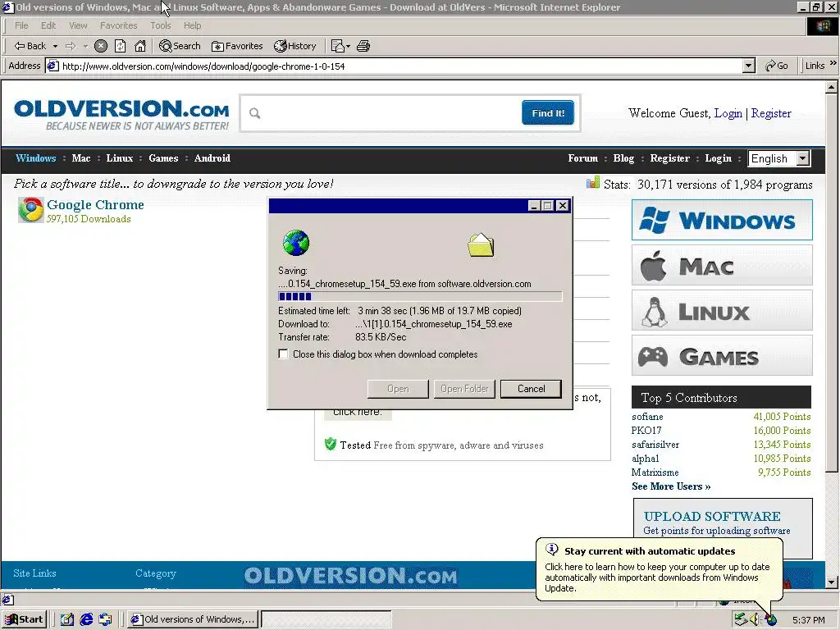Open Show Desktop quick launch icon
The width and height of the screenshot is (840, 630).
point(67,619)
